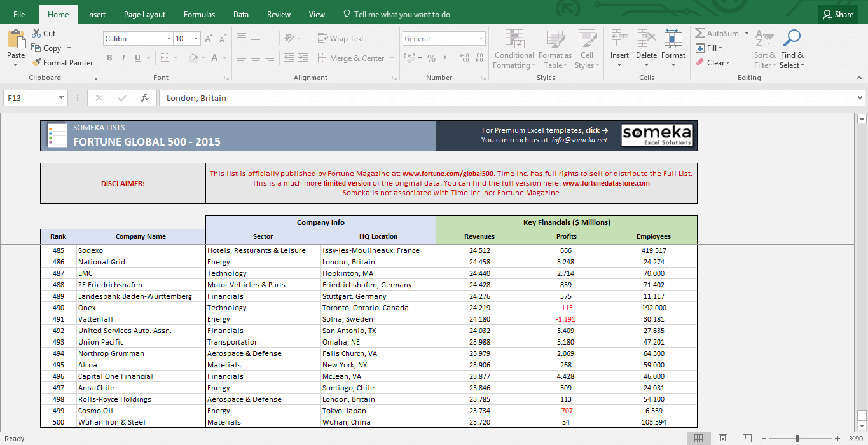Toggle Bold formatting
Viewport: 868px width, 445px height.
pos(109,58)
